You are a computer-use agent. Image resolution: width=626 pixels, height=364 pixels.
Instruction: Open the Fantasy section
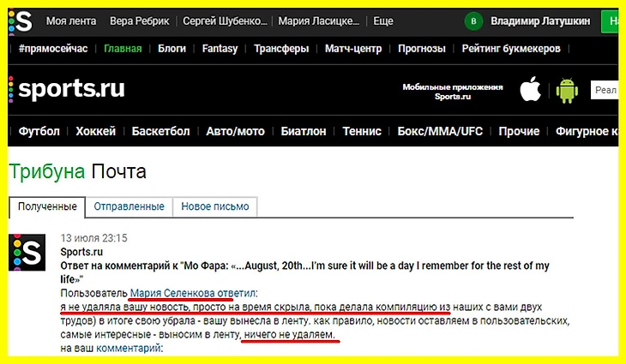(x=220, y=49)
